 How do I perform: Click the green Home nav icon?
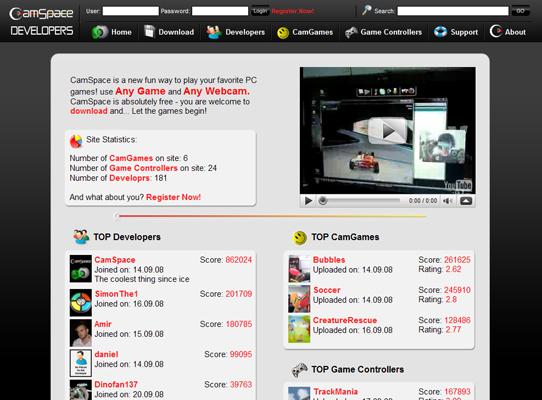tap(100, 32)
